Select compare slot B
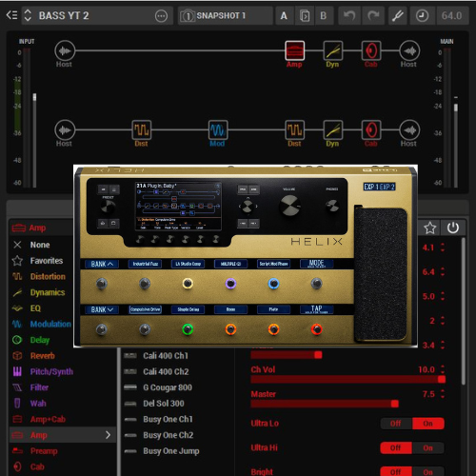The height and width of the screenshot is (476, 476). 324,15
